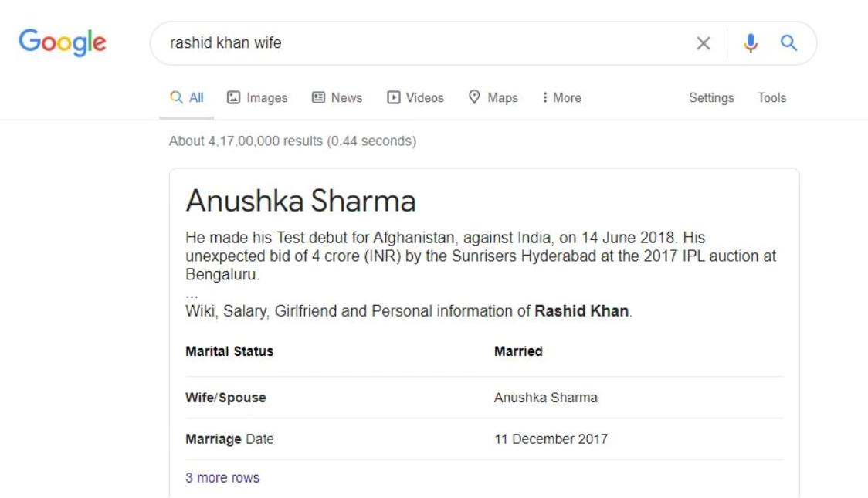868x498 pixels.
Task: Click the blue magnifier search button
Action: [788, 42]
